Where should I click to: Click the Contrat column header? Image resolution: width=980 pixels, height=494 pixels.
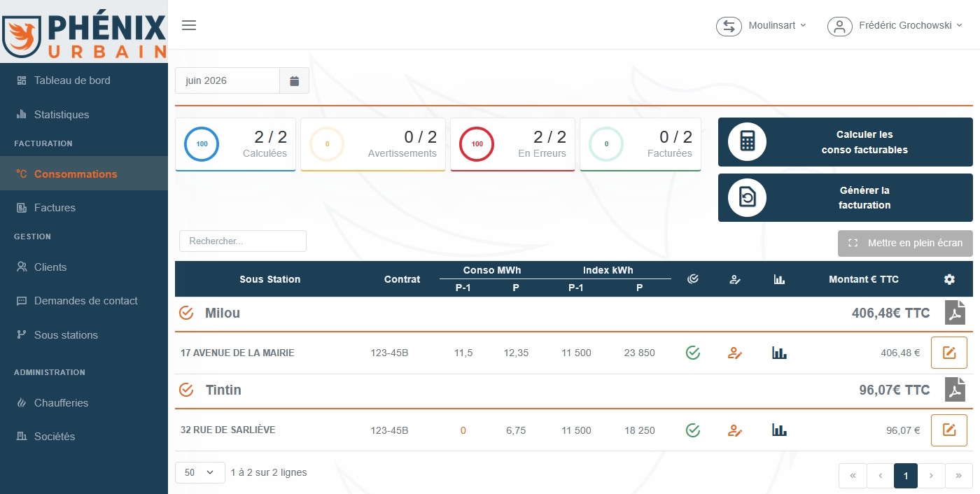tap(402, 279)
